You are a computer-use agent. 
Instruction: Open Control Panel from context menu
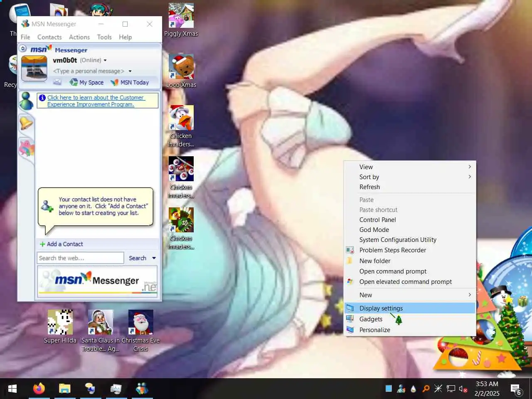(410, 219)
